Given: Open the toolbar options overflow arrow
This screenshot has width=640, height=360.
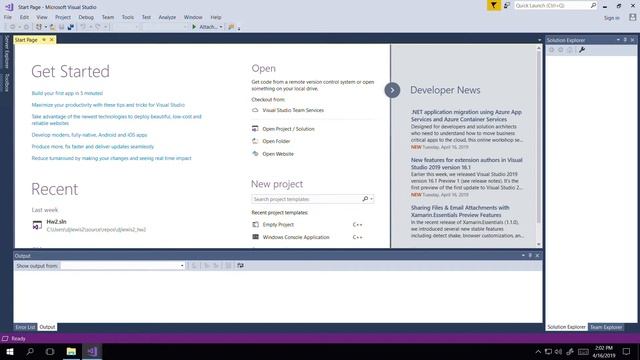Looking at the screenshot, I should pyautogui.click(x=239, y=29).
